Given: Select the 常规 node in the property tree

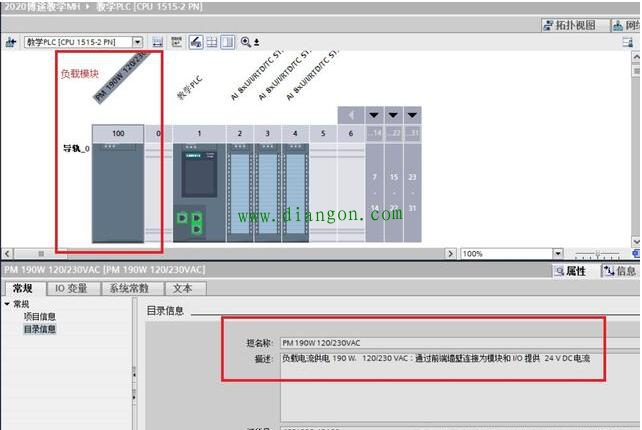Looking at the screenshot, I should pyautogui.click(x=21, y=304).
